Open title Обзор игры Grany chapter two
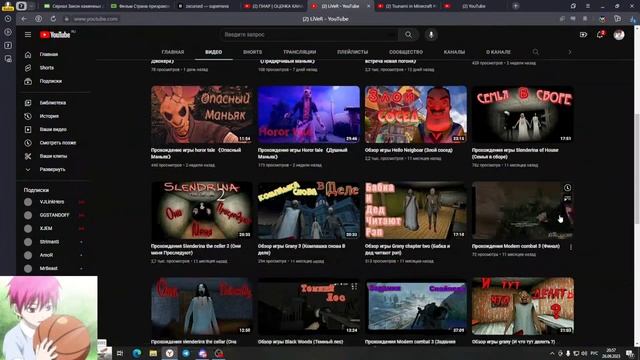This screenshot has width=640, height=360. click(407, 249)
